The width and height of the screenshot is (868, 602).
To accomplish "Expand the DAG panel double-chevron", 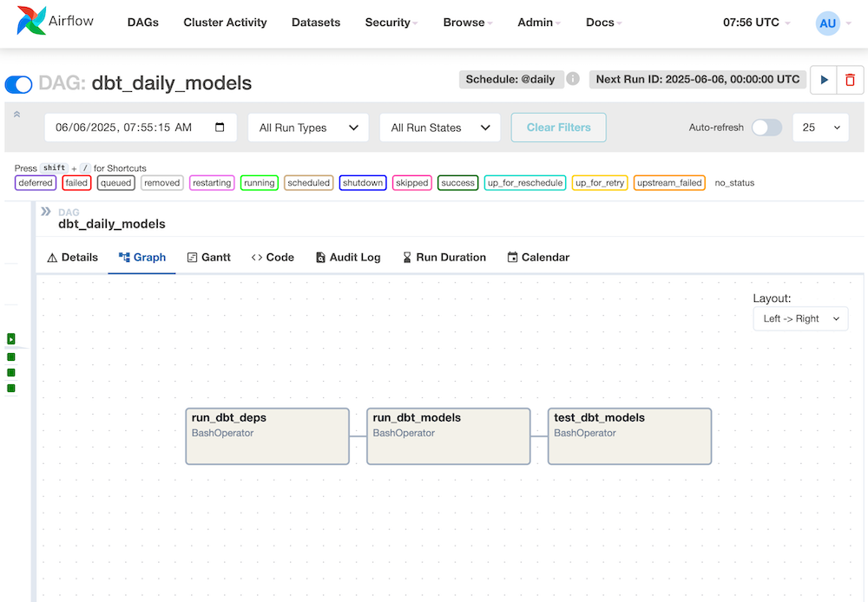I will click(x=46, y=212).
